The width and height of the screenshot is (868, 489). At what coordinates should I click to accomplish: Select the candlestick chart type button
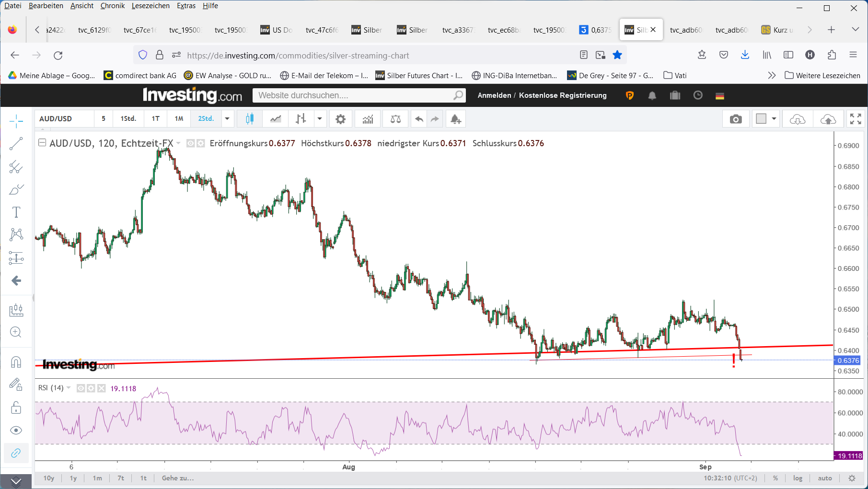[x=250, y=119]
